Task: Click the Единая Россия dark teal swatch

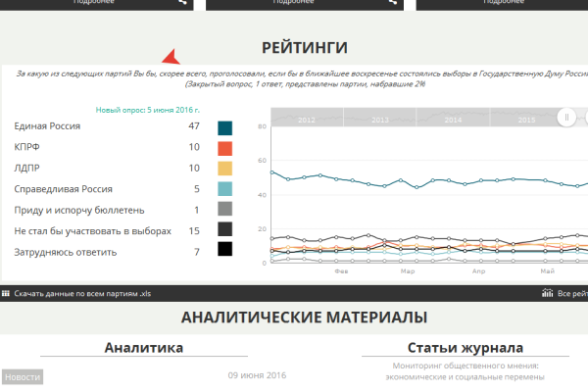Action: [x=225, y=128]
